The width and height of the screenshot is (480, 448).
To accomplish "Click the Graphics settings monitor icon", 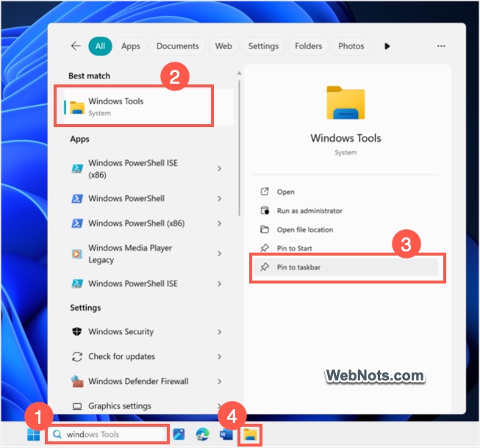I will pos(77,406).
